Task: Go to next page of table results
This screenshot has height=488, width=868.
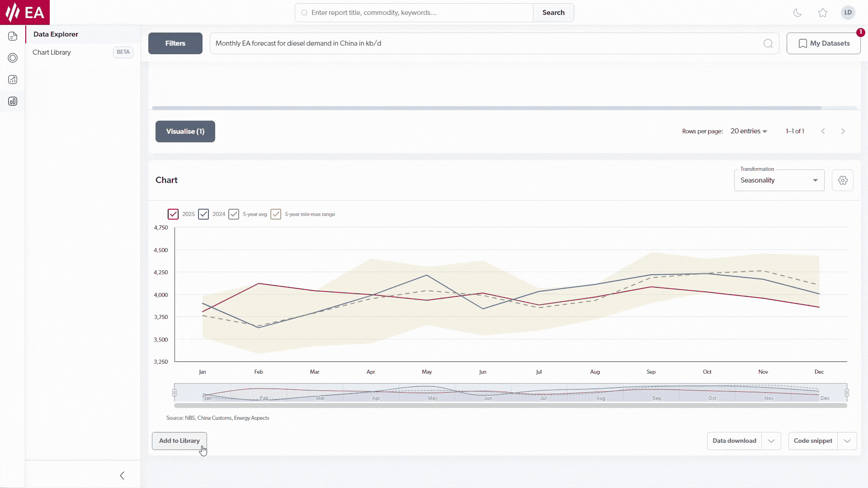Action: [x=843, y=131]
